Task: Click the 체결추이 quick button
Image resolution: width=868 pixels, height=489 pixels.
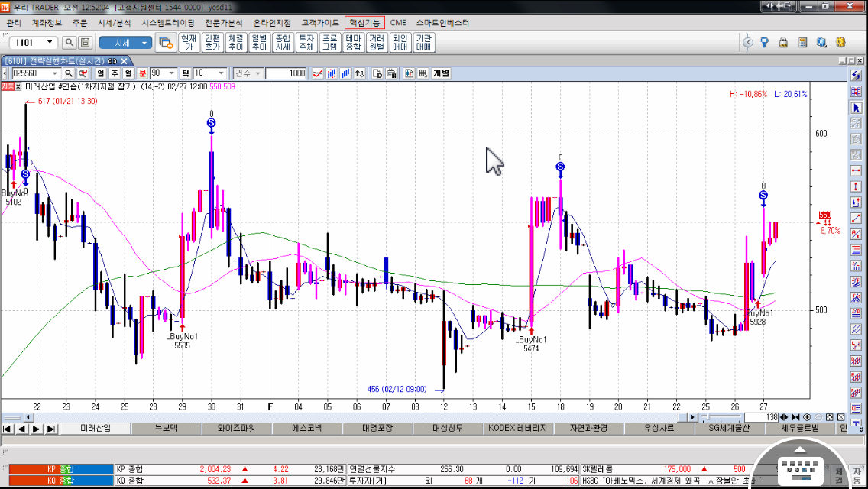Action: click(x=236, y=43)
